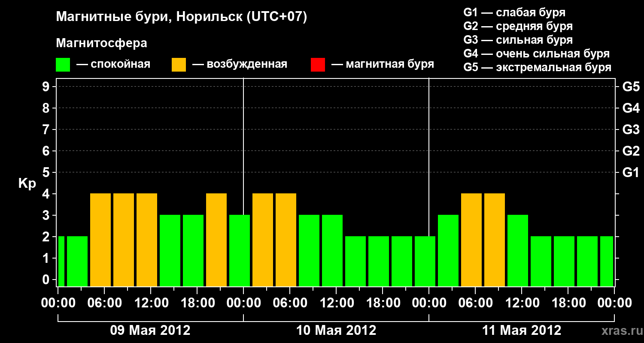The width and height of the screenshot is (644, 343).
Task: Click the right-axis 'G2' label
Action: pyautogui.click(x=631, y=151)
